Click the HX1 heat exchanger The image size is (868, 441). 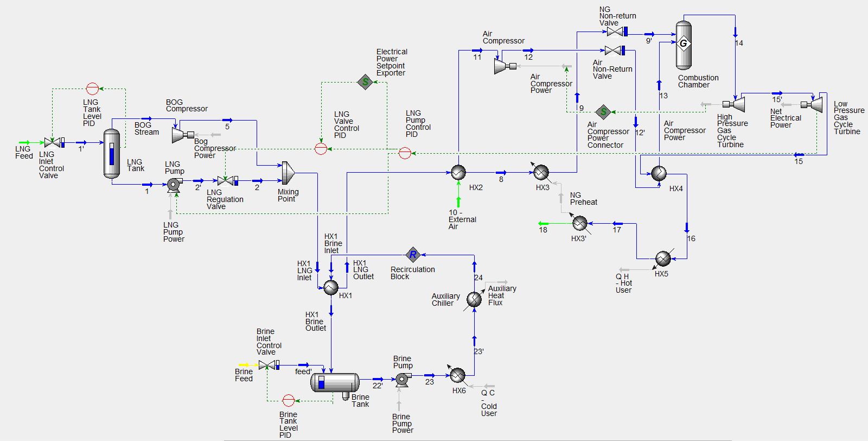coord(331,288)
